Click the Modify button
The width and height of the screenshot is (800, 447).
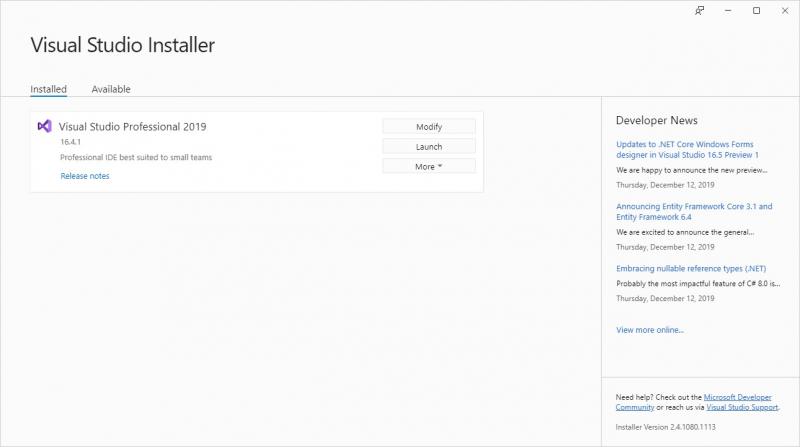(429, 127)
